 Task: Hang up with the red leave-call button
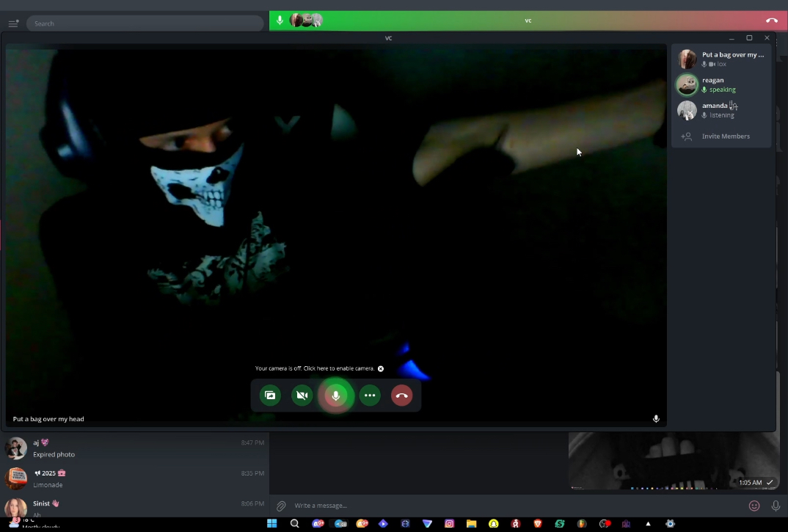(x=401, y=396)
